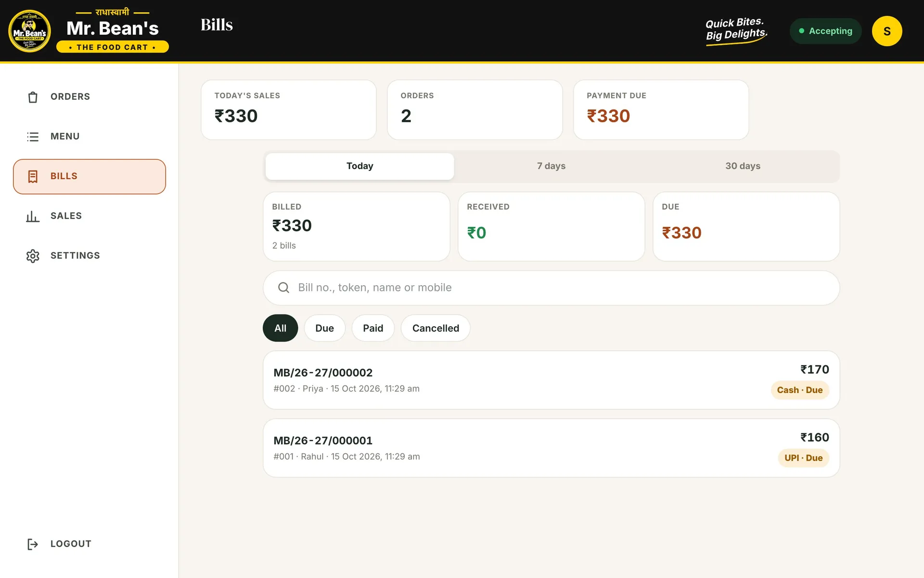Viewport: 924px width, 578px height.
Task: Select the All filter chip
Action: (x=281, y=328)
